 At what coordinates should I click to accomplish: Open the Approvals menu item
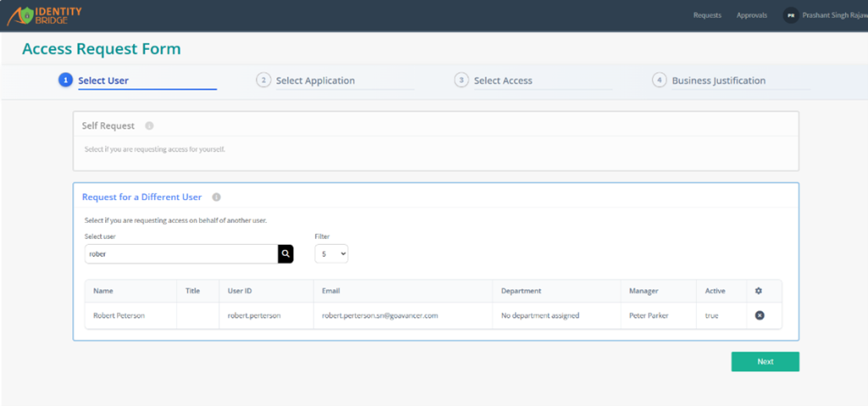pos(752,15)
